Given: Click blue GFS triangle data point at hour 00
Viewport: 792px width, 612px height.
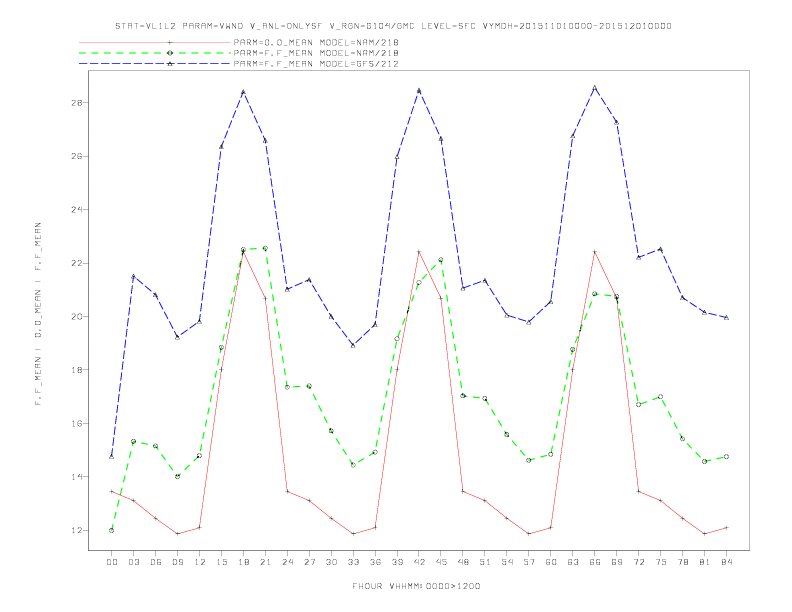Looking at the screenshot, I should coord(112,456).
